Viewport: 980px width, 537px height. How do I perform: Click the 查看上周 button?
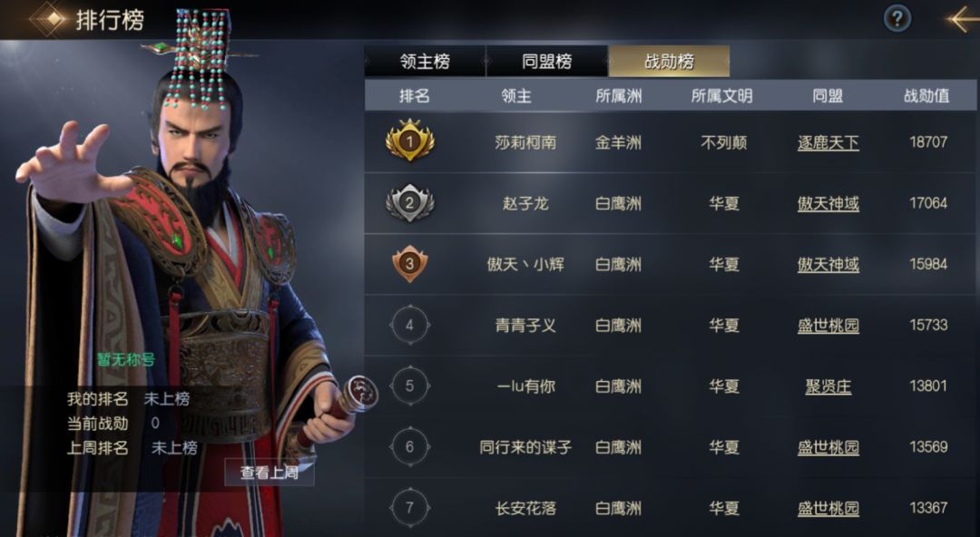click(269, 472)
